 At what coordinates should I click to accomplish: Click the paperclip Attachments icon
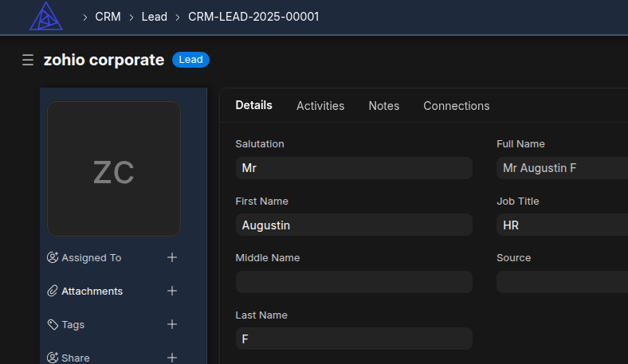[x=53, y=291]
